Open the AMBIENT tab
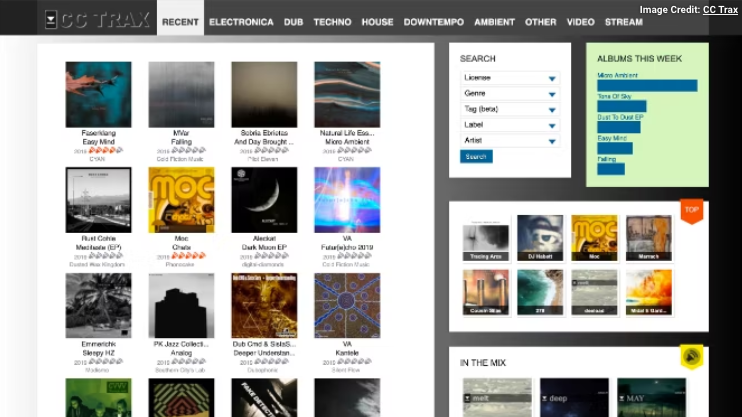Image resolution: width=742 pixels, height=417 pixels. pyautogui.click(x=494, y=22)
